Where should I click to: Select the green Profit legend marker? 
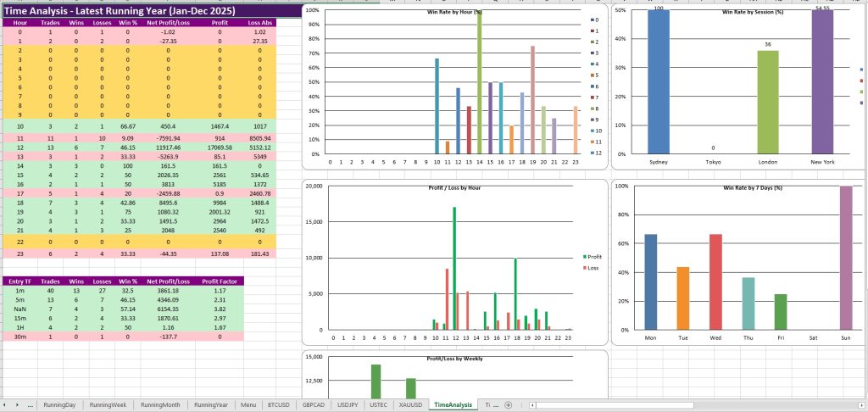584,256
